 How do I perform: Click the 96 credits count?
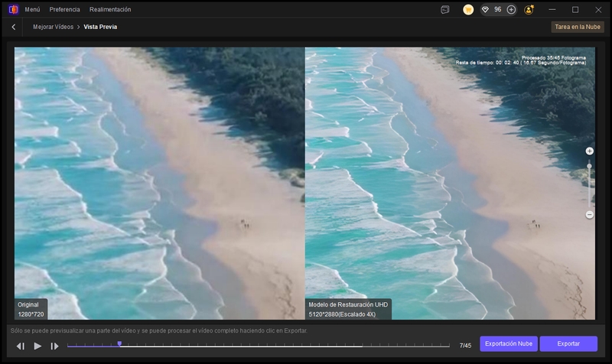click(498, 9)
